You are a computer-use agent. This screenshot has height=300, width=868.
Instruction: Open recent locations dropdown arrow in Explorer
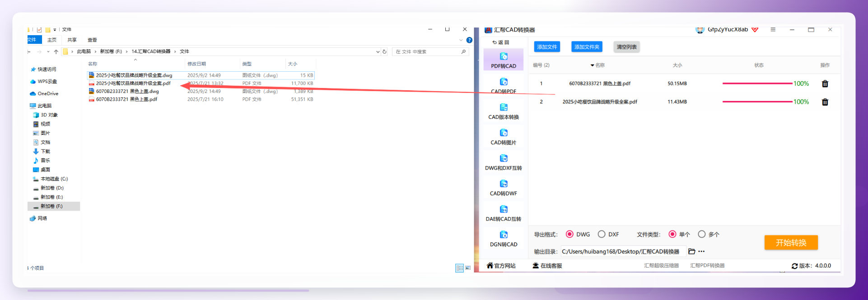(x=48, y=51)
